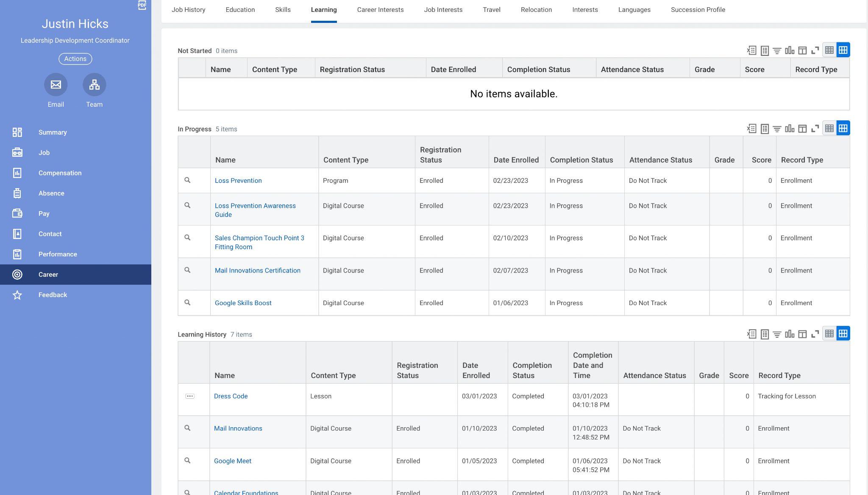
Task: Open the Google Skills Boost course link
Action: coord(243,303)
